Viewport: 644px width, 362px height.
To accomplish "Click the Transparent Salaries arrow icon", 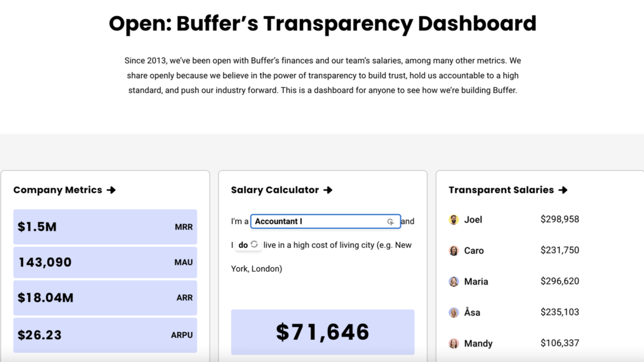I will 563,190.
